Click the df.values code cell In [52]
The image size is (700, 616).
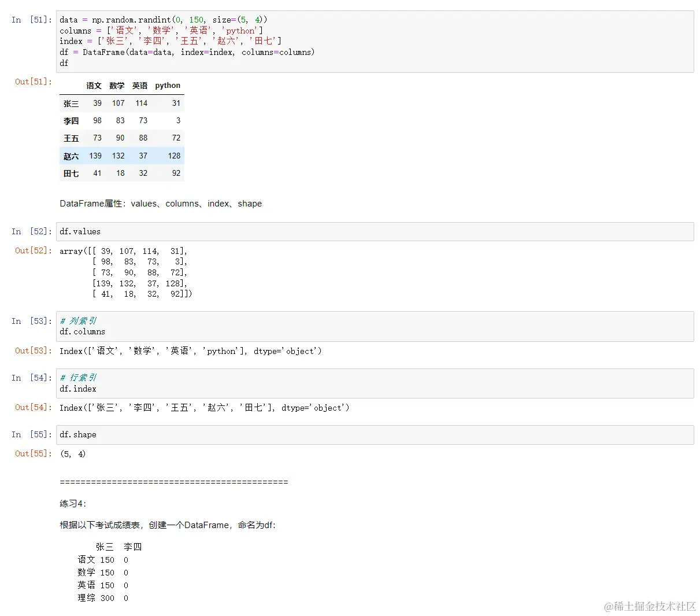(x=375, y=231)
